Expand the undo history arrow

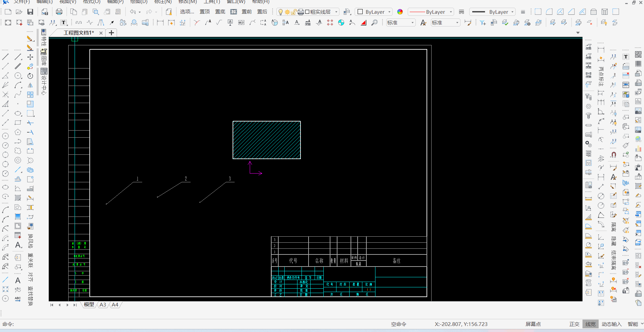[139, 12]
